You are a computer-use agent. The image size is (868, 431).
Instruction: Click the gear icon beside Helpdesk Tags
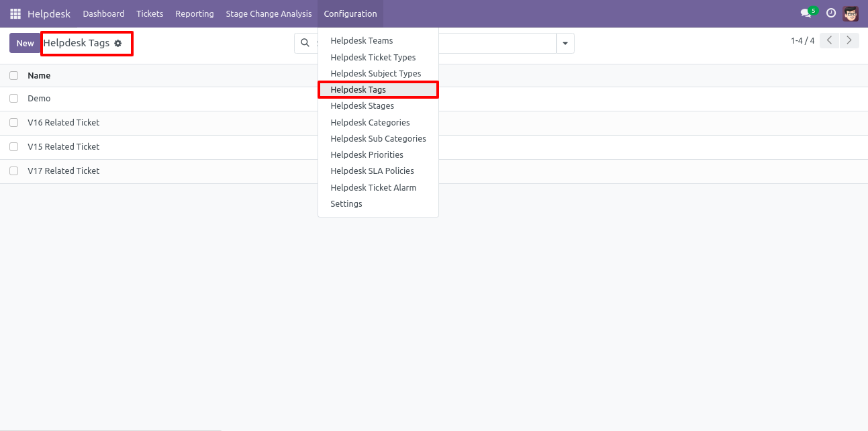[x=118, y=43]
